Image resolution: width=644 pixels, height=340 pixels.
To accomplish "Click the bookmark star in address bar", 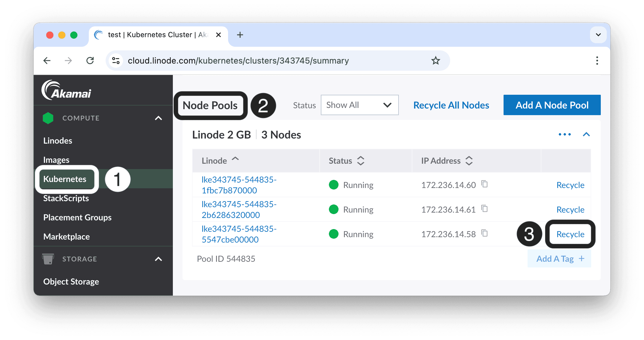I will tap(435, 61).
